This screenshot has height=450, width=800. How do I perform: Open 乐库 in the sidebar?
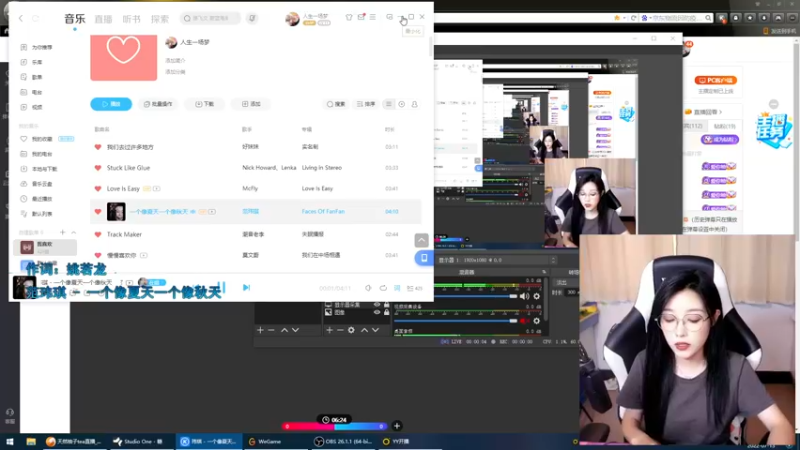(37, 62)
